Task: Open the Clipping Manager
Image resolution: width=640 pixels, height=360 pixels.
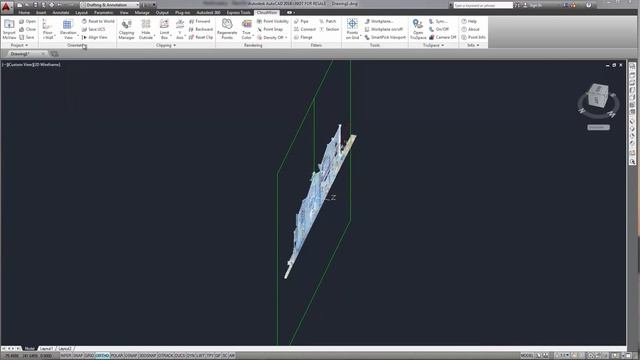Action: [x=127, y=29]
